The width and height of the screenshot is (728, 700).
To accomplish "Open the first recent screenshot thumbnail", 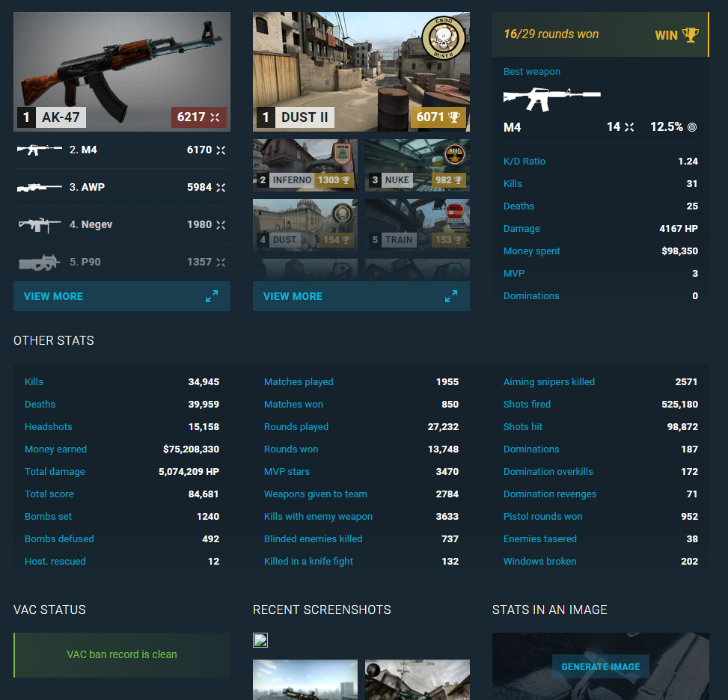I will 305,679.
